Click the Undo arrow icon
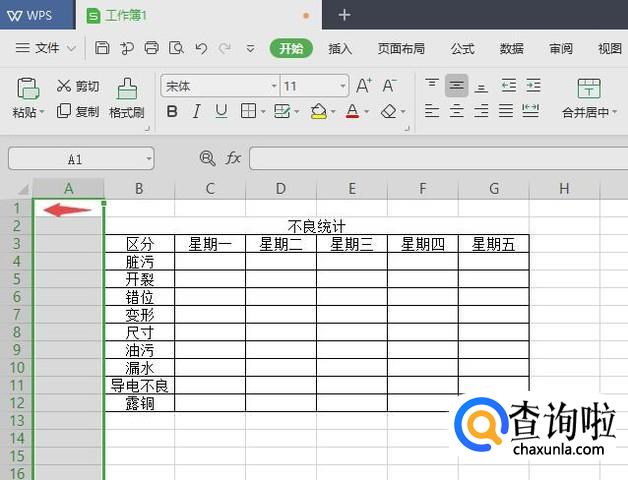 (201, 48)
